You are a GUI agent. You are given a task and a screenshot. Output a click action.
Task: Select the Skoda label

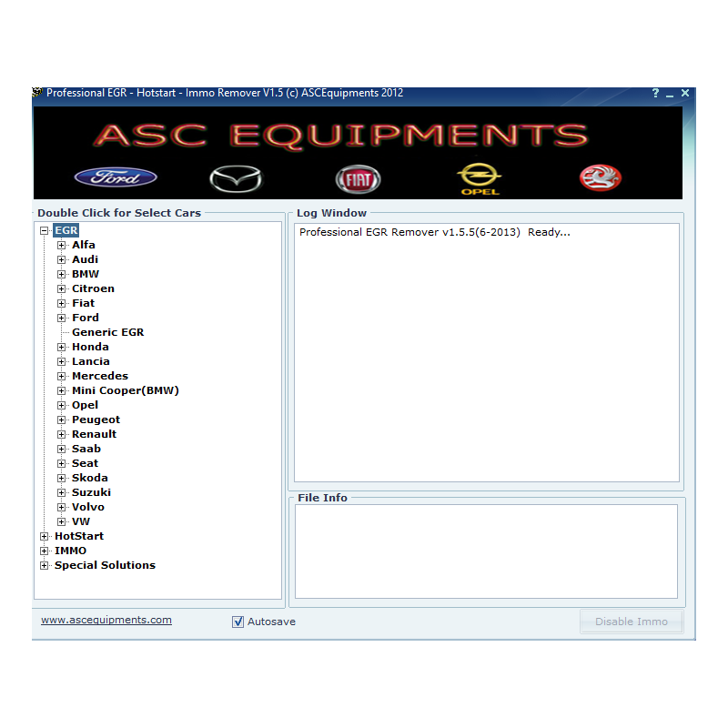89,478
